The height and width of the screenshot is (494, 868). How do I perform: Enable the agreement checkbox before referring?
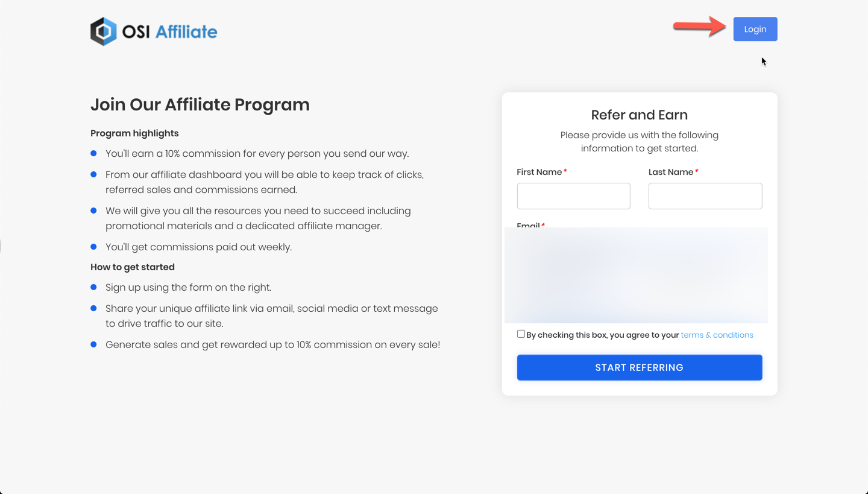[x=521, y=334]
